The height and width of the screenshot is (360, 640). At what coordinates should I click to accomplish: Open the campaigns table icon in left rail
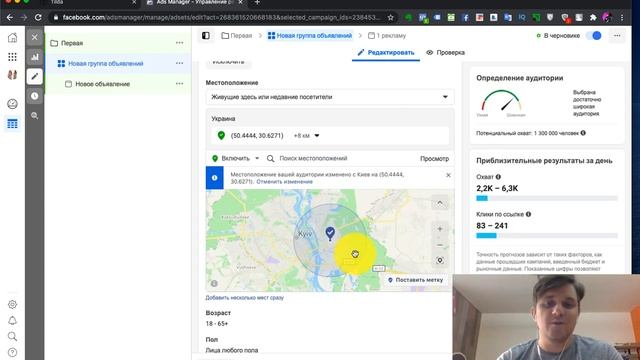coord(12,123)
